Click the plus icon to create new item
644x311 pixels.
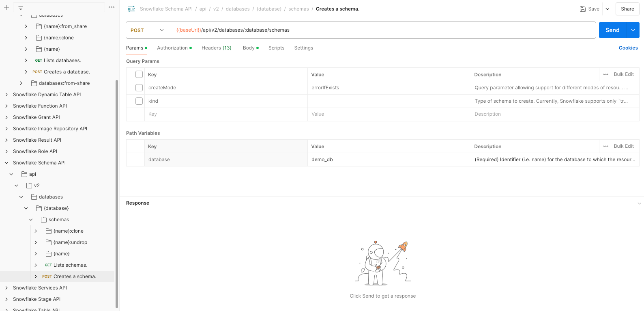pyautogui.click(x=6, y=7)
